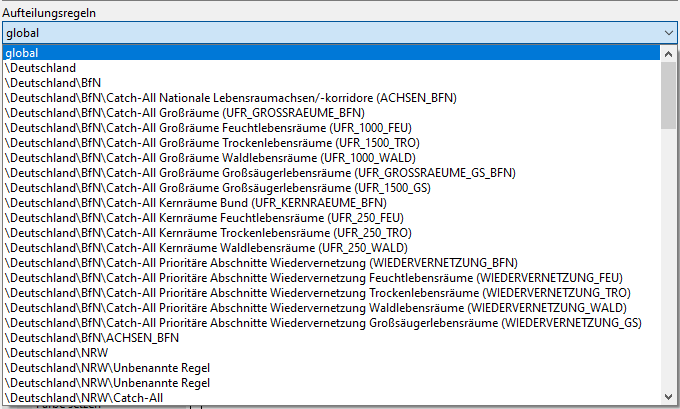Select Großsäugerlebensräume (UFR_GROSSRAEUME_GS_BFN) entry

pyautogui.click(x=331, y=173)
